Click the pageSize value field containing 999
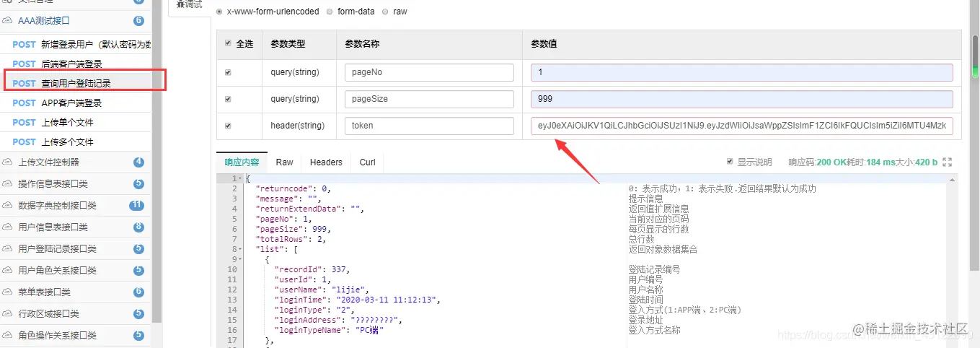Screen dimensions: 980x348 click(741, 99)
